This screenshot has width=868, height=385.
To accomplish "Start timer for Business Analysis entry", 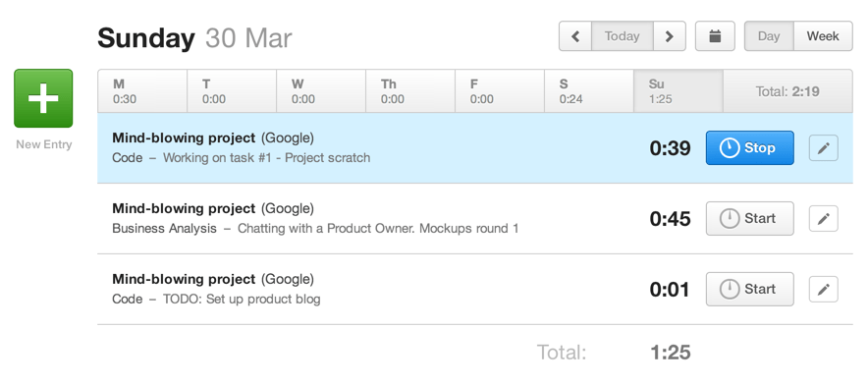I will tap(749, 219).
